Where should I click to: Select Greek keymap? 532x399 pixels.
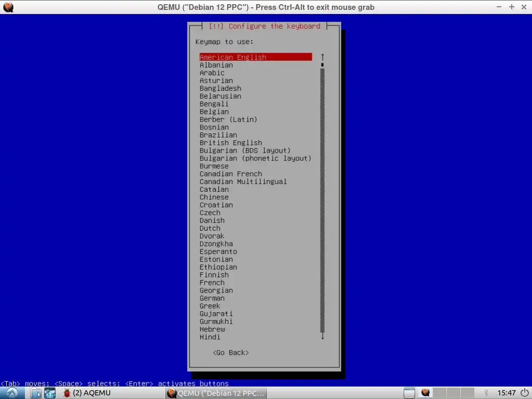[210, 306]
